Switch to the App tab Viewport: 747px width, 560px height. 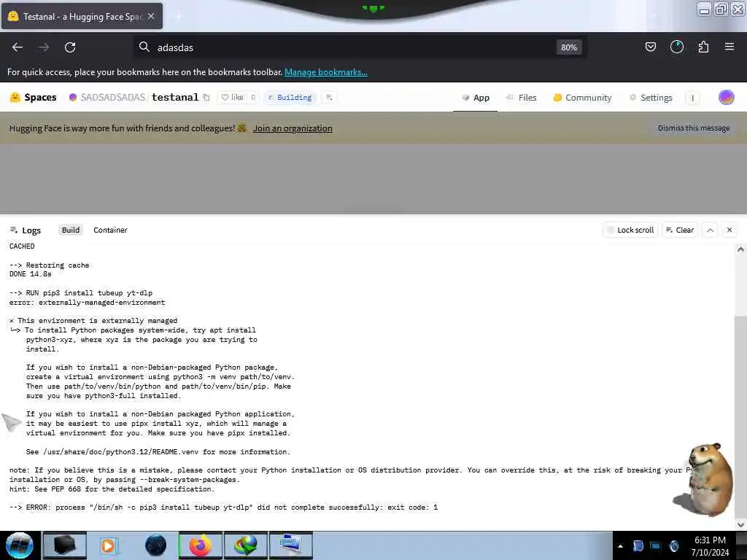[x=476, y=98]
